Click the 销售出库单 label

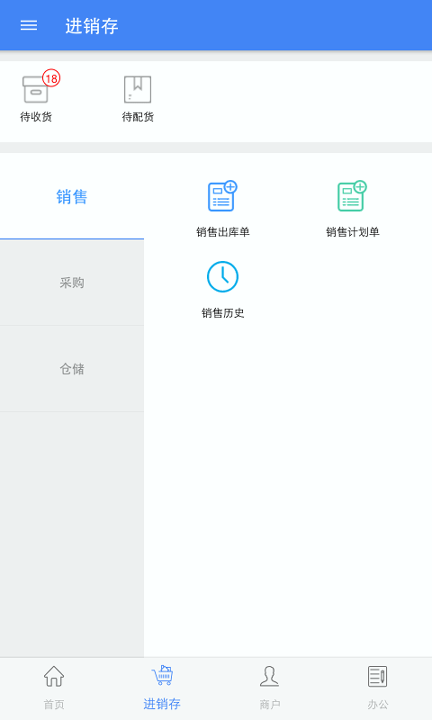[x=223, y=232]
